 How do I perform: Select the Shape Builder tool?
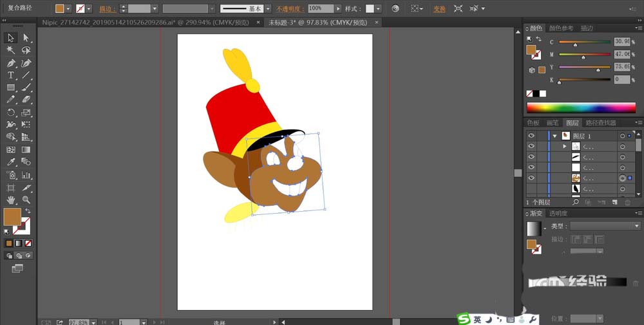pos(11,137)
